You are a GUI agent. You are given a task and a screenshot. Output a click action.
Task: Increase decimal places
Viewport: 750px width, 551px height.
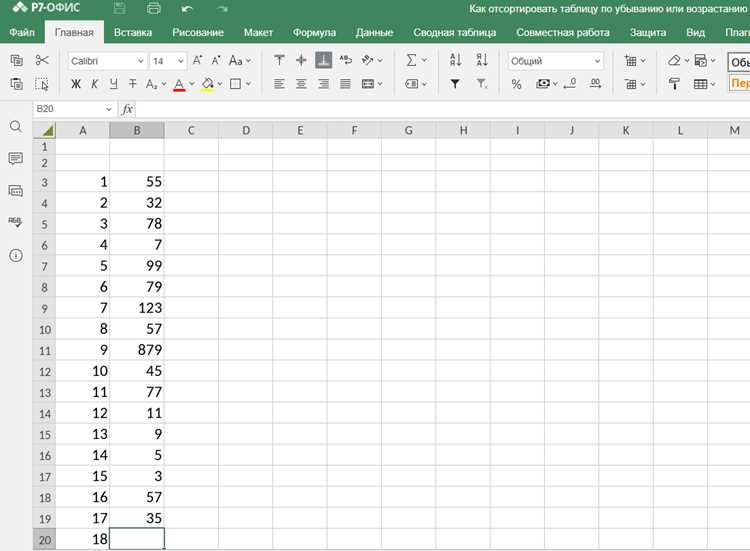[596, 84]
